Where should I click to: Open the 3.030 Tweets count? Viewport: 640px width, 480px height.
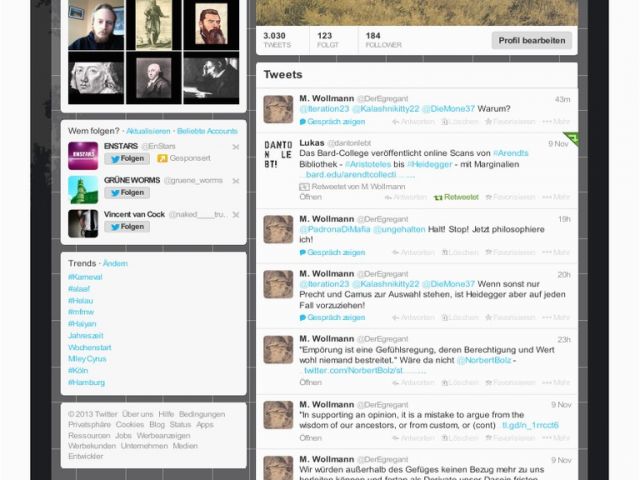277,40
